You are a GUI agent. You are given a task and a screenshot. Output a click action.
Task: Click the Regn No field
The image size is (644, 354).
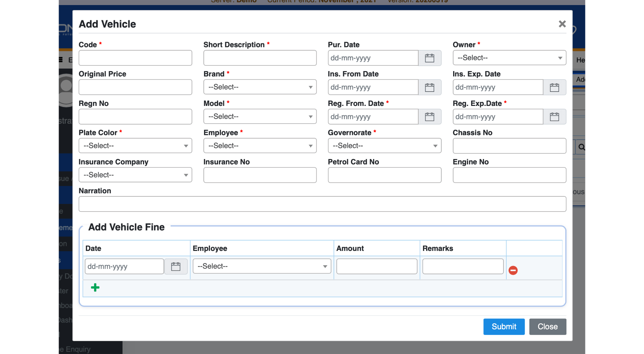(x=135, y=117)
